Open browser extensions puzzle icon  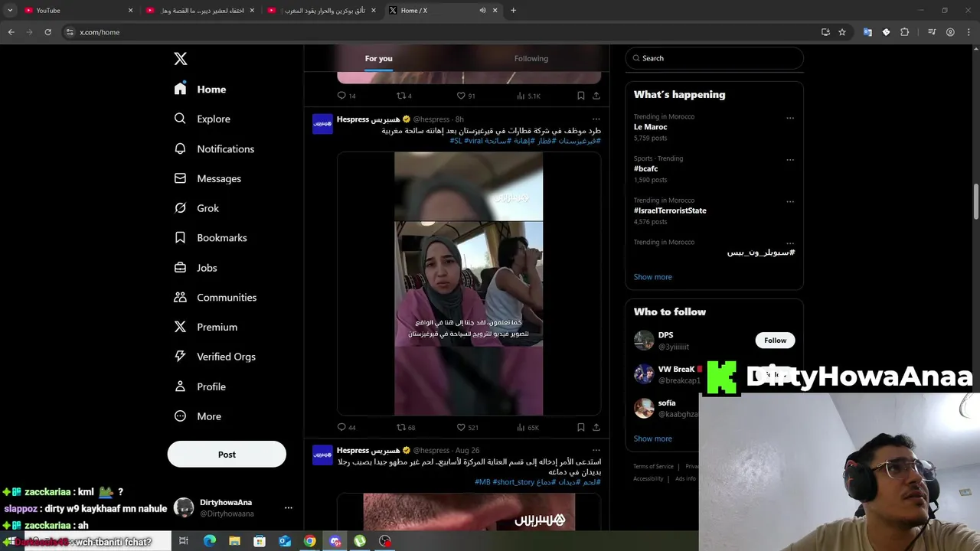[x=904, y=32]
